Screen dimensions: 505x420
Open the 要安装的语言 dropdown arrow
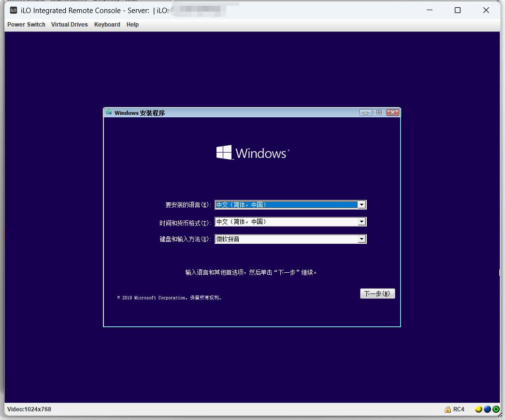click(361, 205)
